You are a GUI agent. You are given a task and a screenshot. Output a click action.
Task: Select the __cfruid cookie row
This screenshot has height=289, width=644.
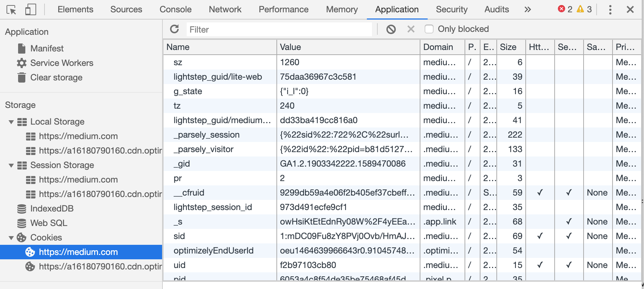pos(402,193)
